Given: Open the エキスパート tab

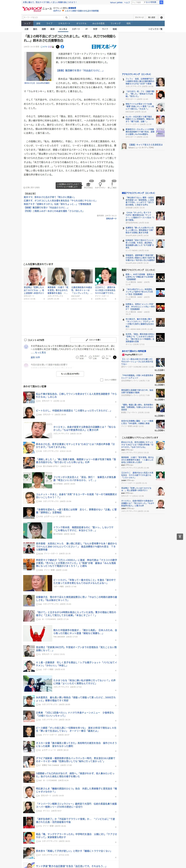Looking at the screenshot, I should [64, 24].
